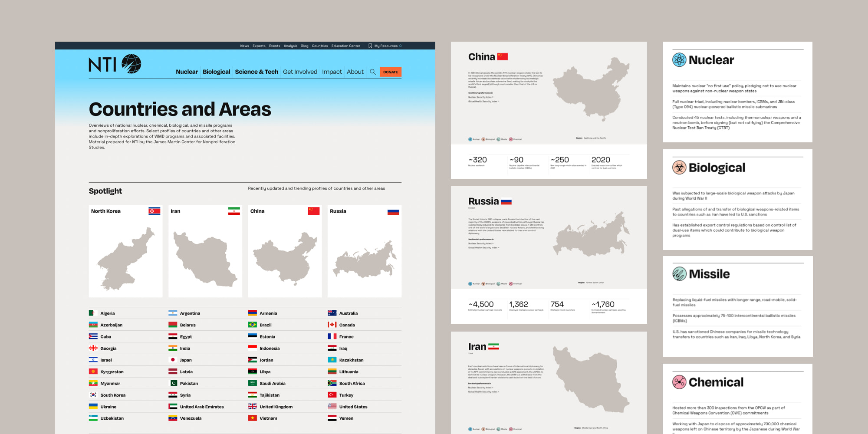Click the Countries and Areas page title
This screenshot has height=434, width=868.
(x=180, y=109)
